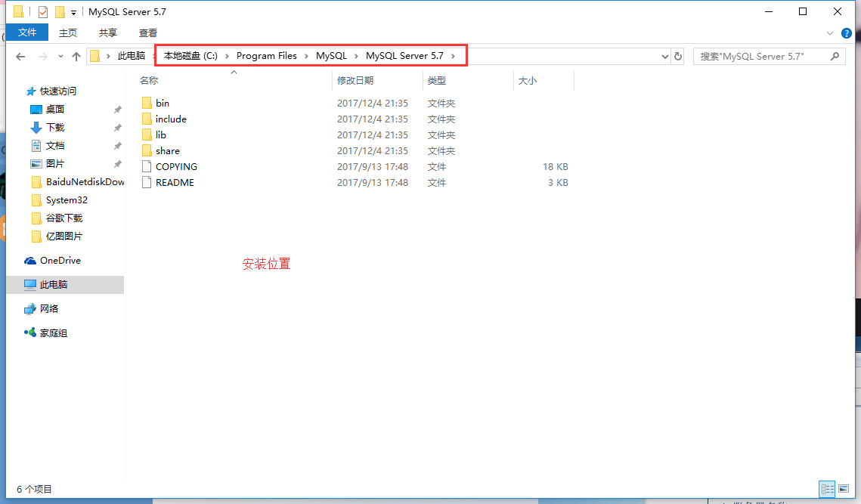Open address bar history dropdown
Screen dimensions: 861x504
[665, 57]
